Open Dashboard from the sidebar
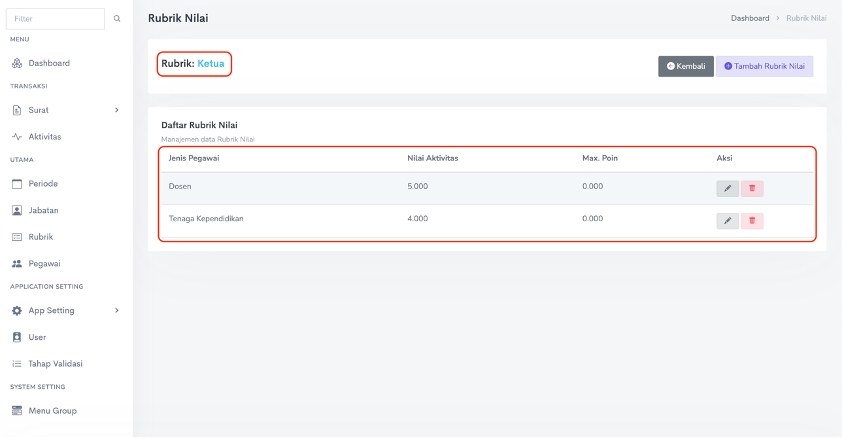Image resolution: width=842 pixels, height=438 pixels. coord(48,63)
